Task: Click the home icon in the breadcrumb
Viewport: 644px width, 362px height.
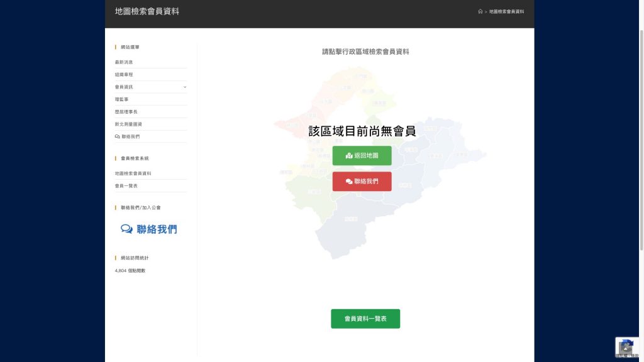Action: [x=480, y=11]
